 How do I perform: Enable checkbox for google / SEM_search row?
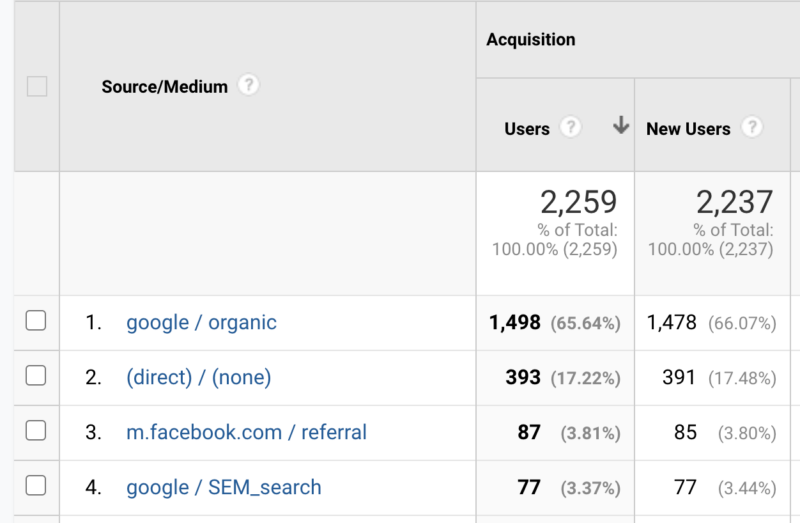point(36,487)
